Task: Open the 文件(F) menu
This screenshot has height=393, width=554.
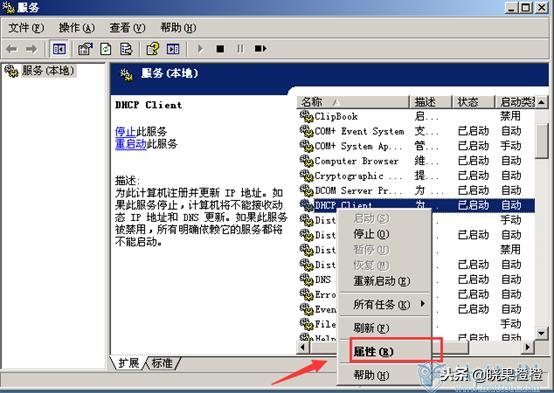Action: point(26,28)
